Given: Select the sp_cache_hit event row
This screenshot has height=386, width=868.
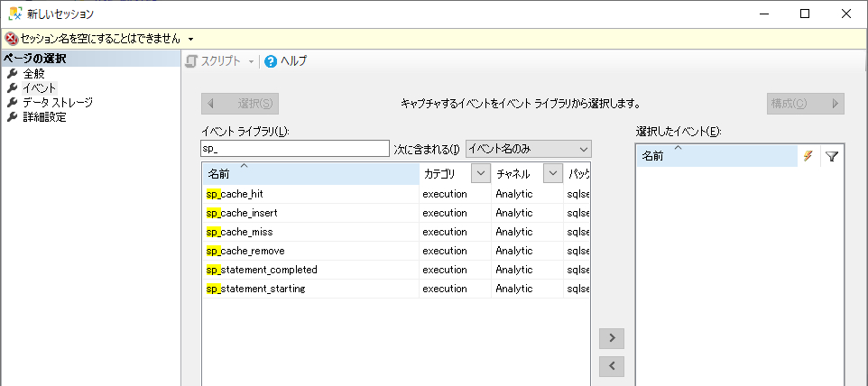Looking at the screenshot, I should pyautogui.click(x=396, y=194).
